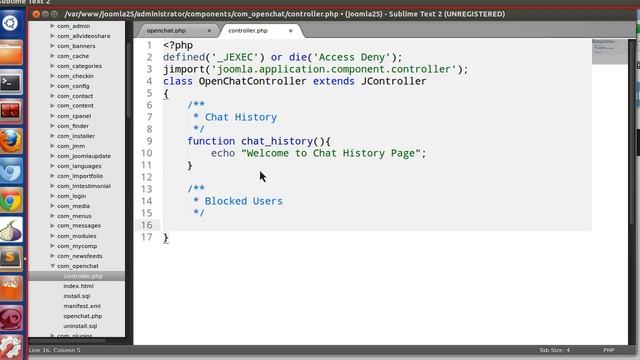Image resolution: width=640 pixels, height=360 pixels.
Task: Select controller.php in the sidebar tree
Action: coord(77,276)
